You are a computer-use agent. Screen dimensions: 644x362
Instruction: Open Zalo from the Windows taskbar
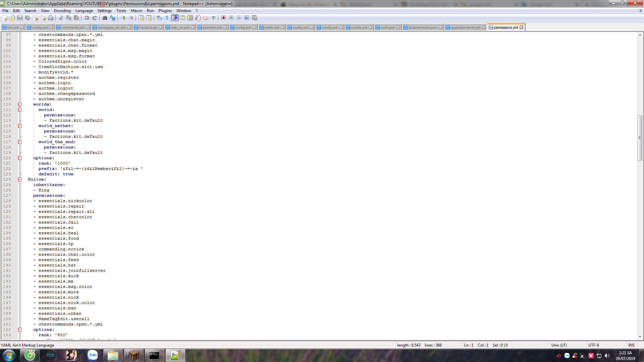pyautogui.click(x=92, y=355)
